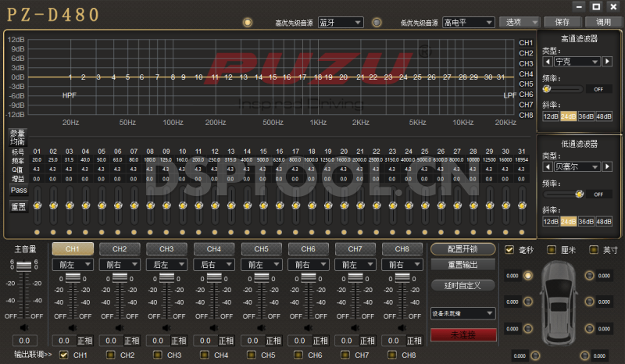Expand the 低优先级音源 dropdown showing 高电平
625x364 pixels.
click(x=468, y=23)
